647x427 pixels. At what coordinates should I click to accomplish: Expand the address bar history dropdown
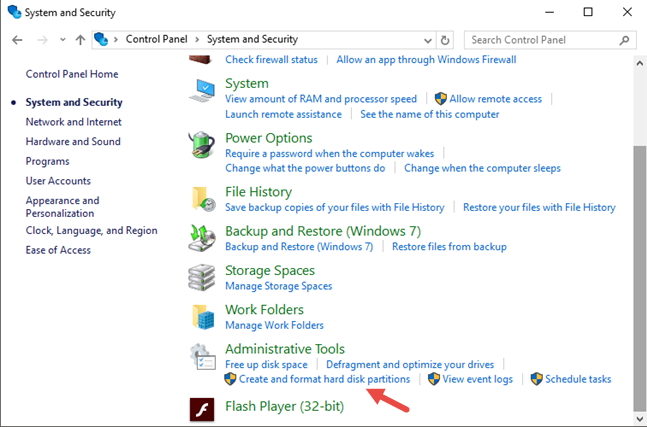[428, 40]
